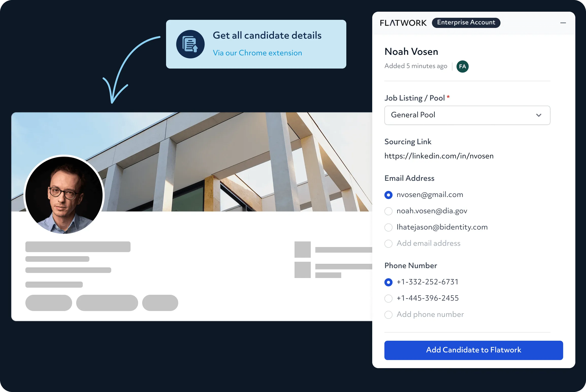The width and height of the screenshot is (586, 392).
Task: Click the Flatwork logo
Action: (x=403, y=23)
